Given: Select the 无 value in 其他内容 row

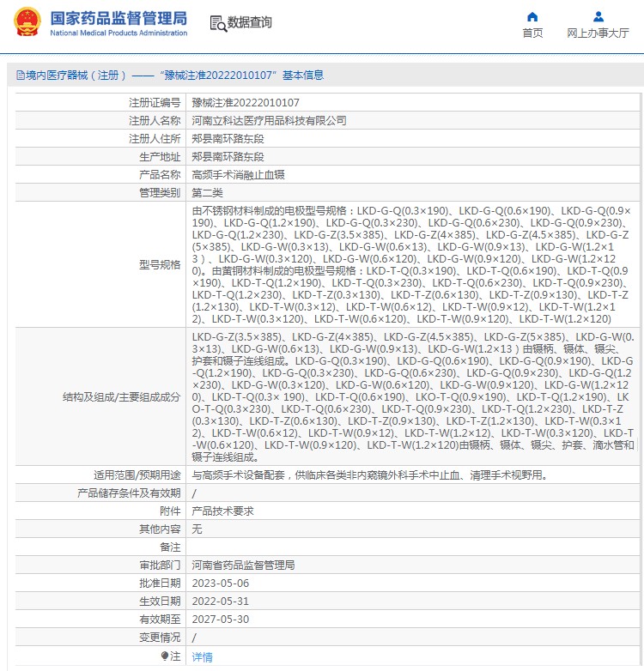Looking at the screenshot, I should point(197,529).
